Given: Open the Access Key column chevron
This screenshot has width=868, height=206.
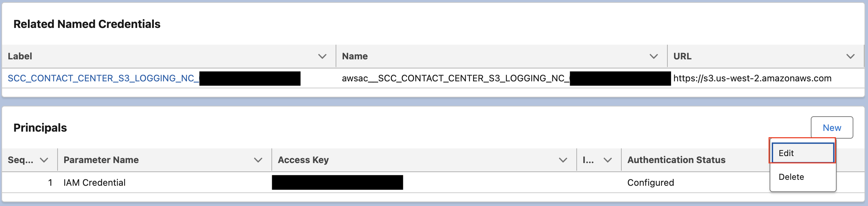Looking at the screenshot, I should click(563, 160).
